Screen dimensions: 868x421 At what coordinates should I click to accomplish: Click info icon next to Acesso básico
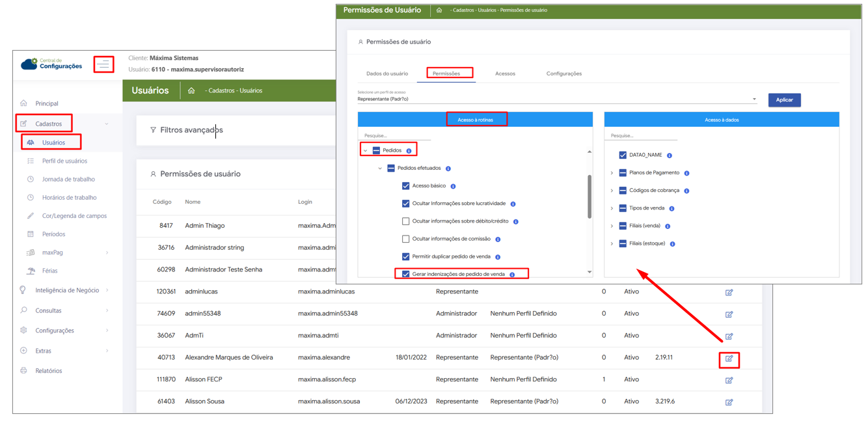453,186
